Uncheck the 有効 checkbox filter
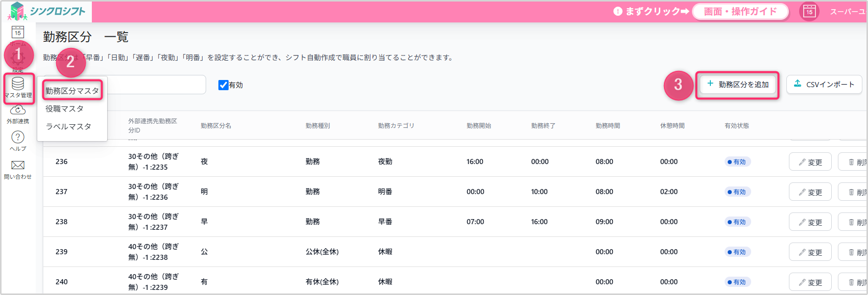Viewport: 868px width, 295px height. tap(223, 85)
